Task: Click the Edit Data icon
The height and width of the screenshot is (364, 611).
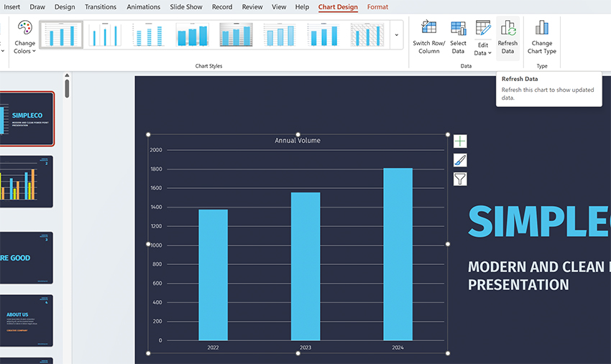Action: pyautogui.click(x=483, y=28)
